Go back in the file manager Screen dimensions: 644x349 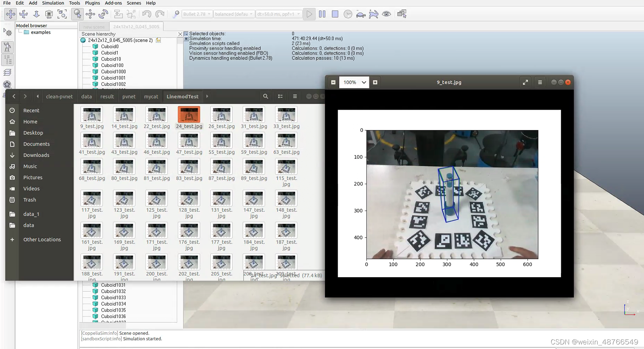(x=14, y=96)
